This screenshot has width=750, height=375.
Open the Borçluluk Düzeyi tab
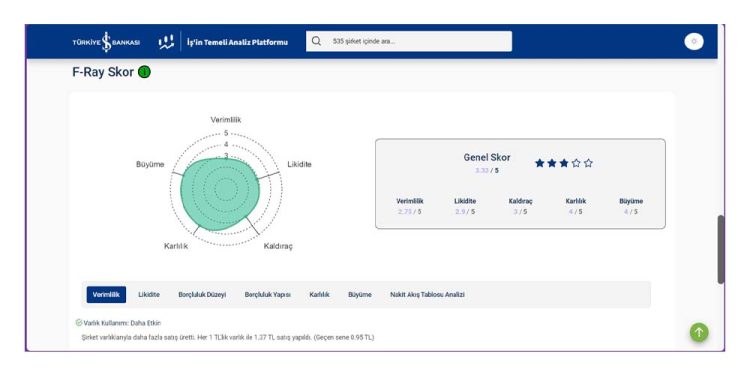(202, 295)
